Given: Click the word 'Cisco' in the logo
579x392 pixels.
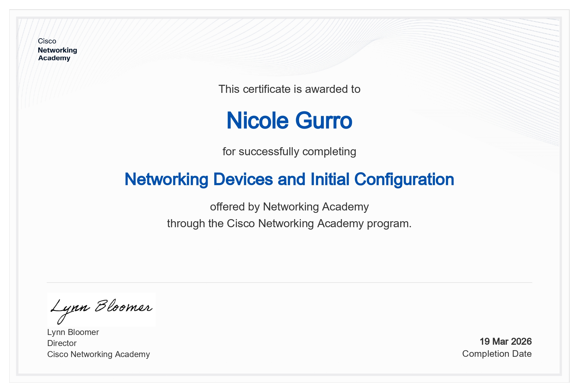Looking at the screenshot, I should click(x=47, y=41).
